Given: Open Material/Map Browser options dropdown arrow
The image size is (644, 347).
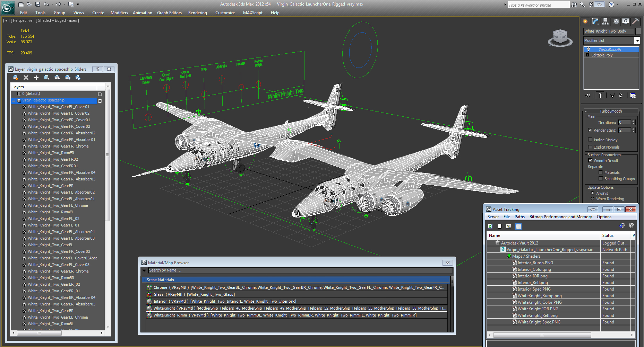Looking at the screenshot, I should [144, 270].
